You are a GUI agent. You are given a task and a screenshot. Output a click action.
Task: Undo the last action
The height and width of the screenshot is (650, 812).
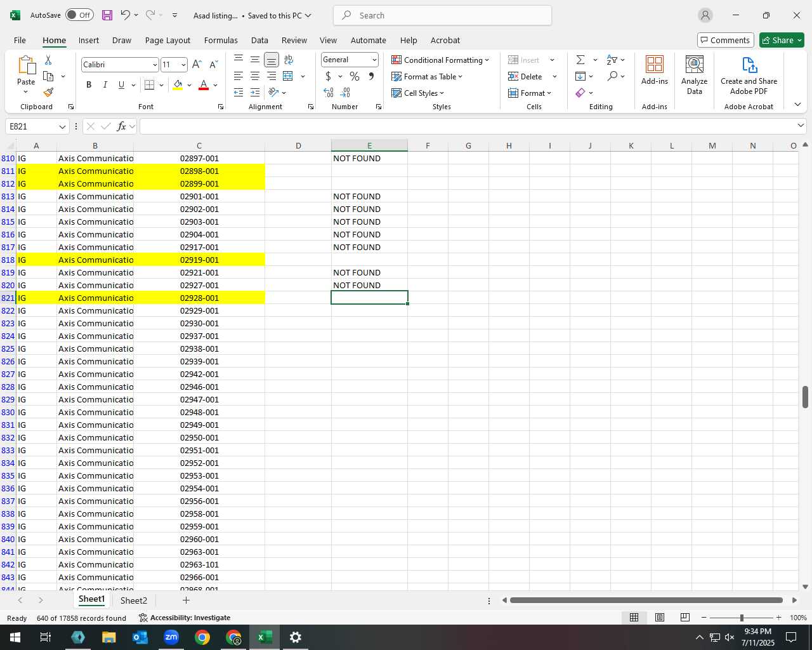tap(125, 15)
